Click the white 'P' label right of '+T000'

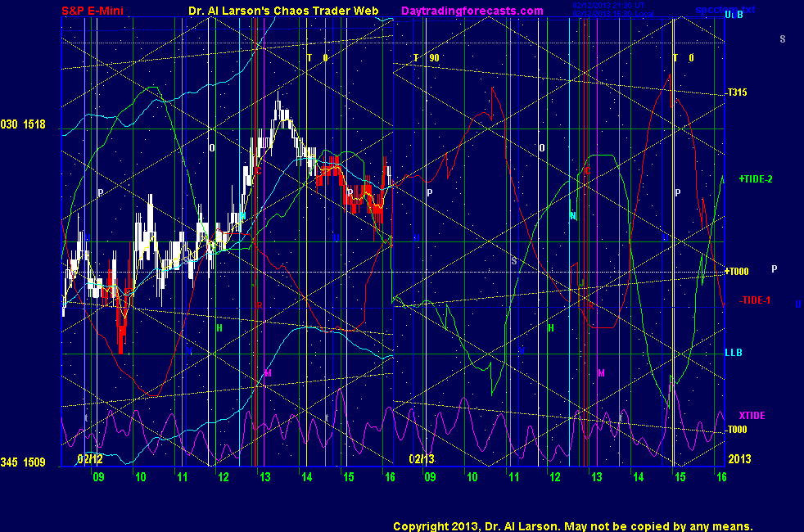775,268
